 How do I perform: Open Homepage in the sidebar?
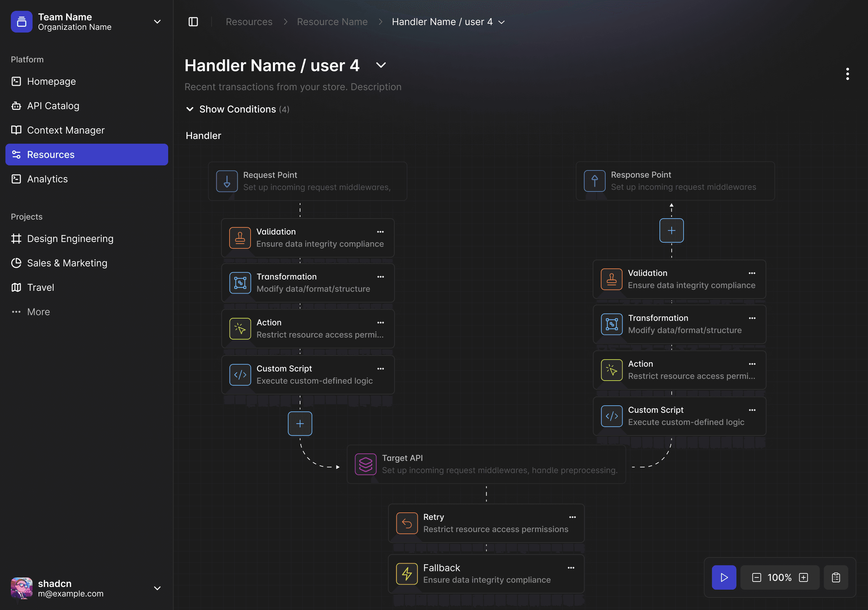click(x=86, y=81)
